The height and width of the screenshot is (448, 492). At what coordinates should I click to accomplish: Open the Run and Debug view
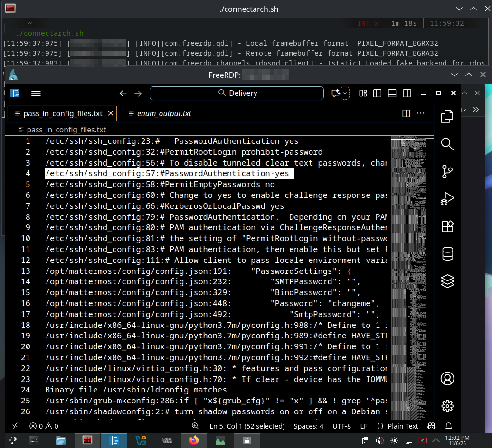pyautogui.click(x=447, y=199)
